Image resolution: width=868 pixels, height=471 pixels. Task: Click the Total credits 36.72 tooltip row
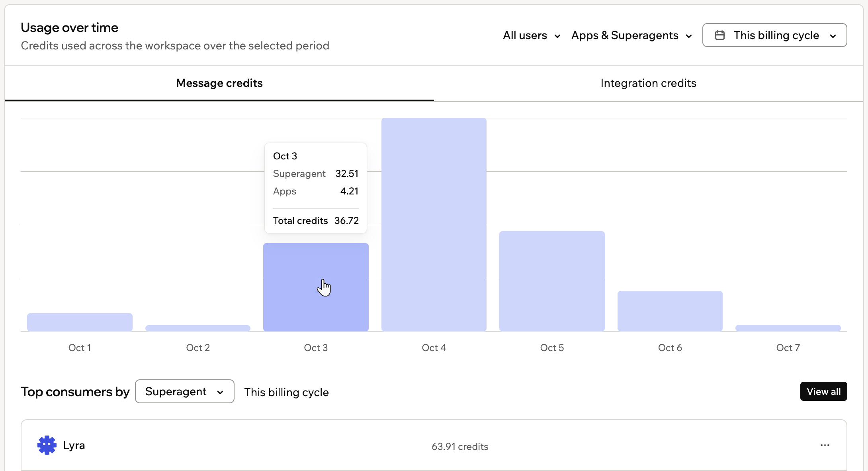pyautogui.click(x=316, y=221)
